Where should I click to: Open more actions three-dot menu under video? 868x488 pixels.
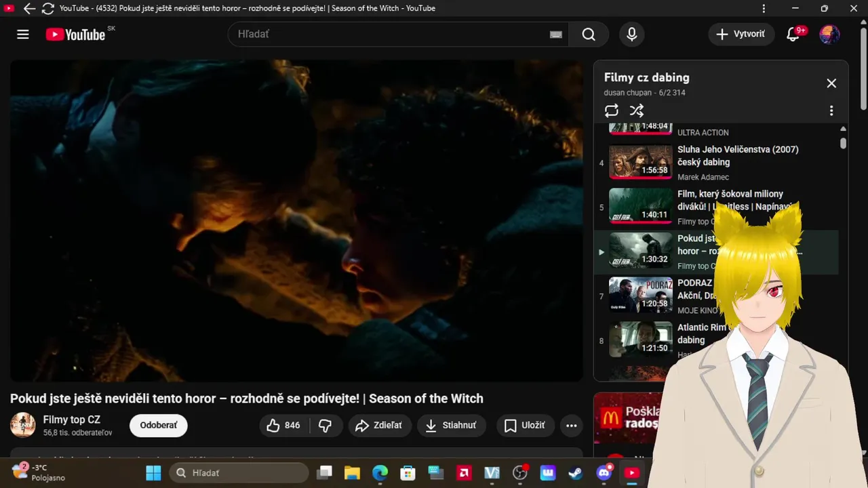pos(572,426)
